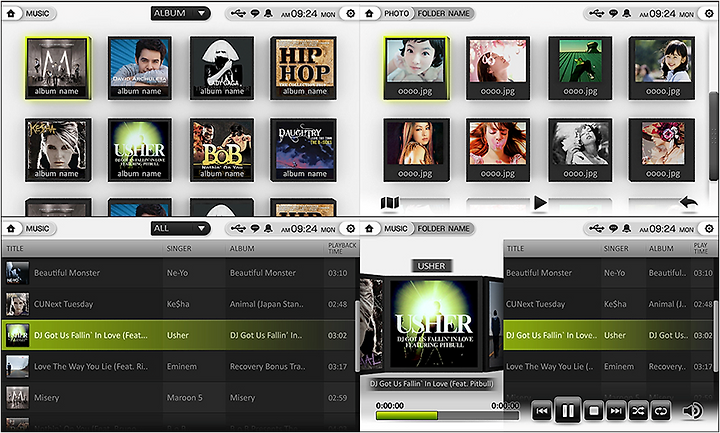Select Beautiful Monster row in ALL song list

coord(180,273)
